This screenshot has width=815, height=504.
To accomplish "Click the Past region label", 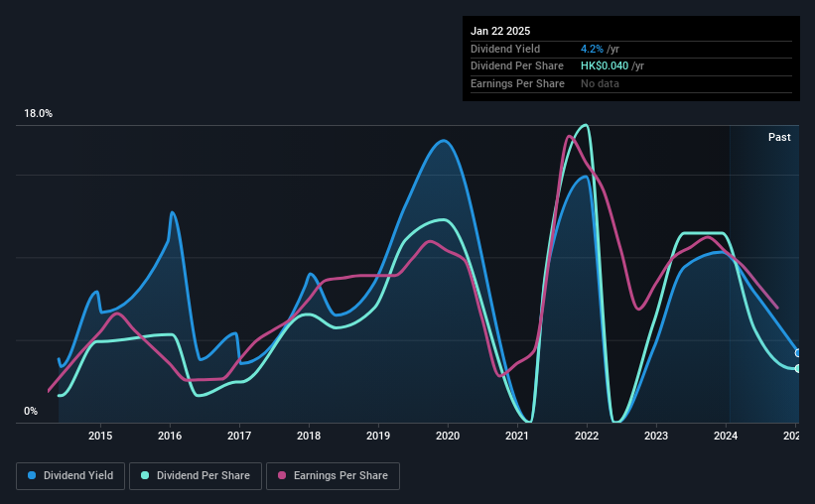I will [x=779, y=137].
